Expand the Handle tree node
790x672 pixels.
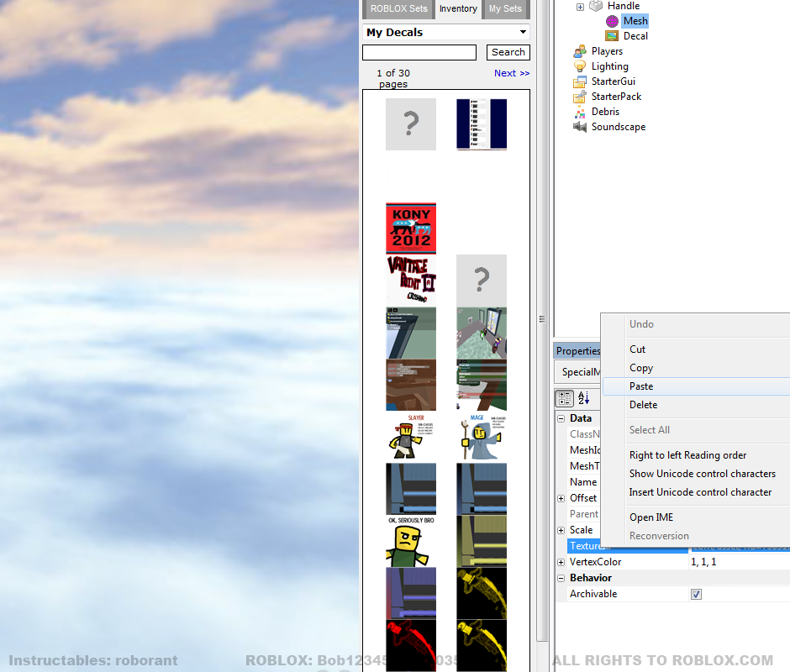pyautogui.click(x=580, y=7)
